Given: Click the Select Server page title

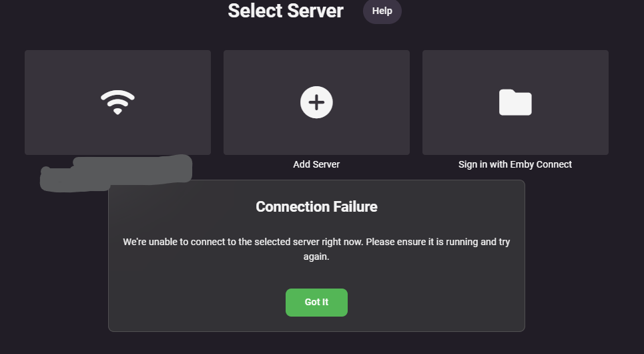Looking at the screenshot, I should point(286,11).
